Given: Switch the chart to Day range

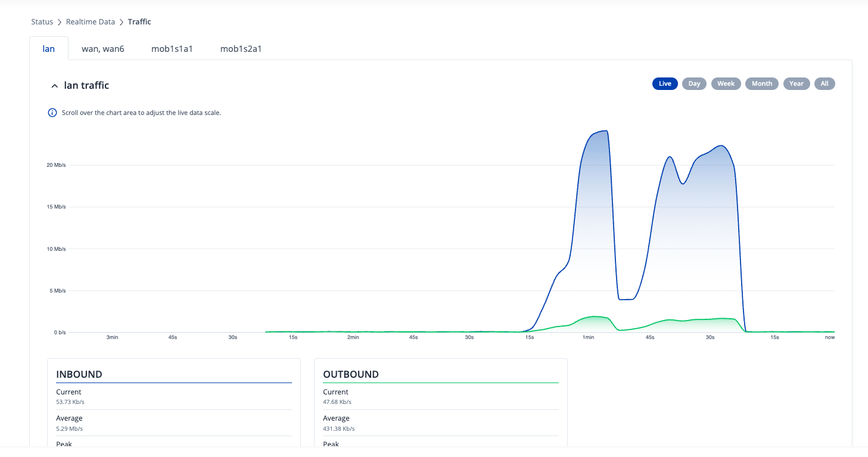Looking at the screenshot, I should [x=694, y=84].
